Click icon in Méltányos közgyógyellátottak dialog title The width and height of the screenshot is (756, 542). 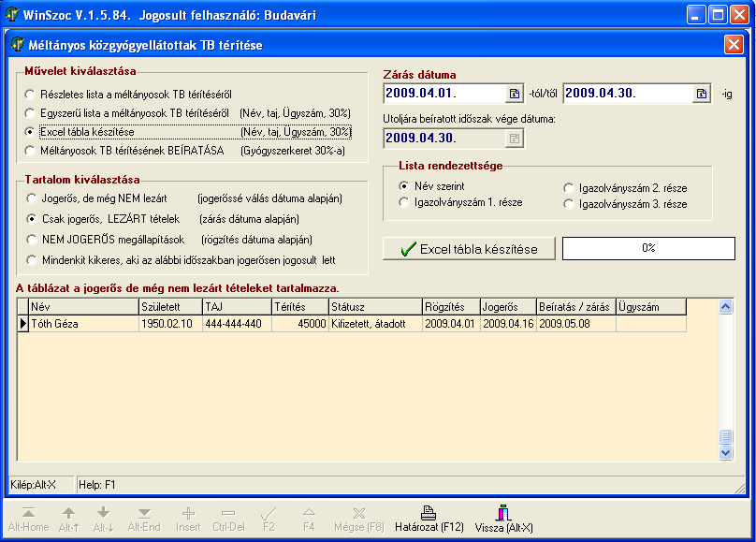pos(18,44)
